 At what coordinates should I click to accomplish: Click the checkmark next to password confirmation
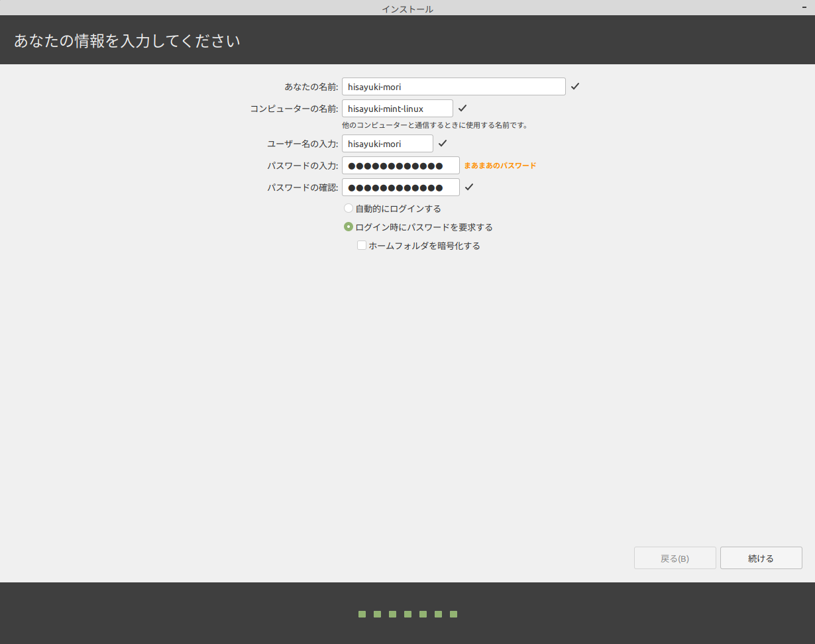[x=469, y=188]
